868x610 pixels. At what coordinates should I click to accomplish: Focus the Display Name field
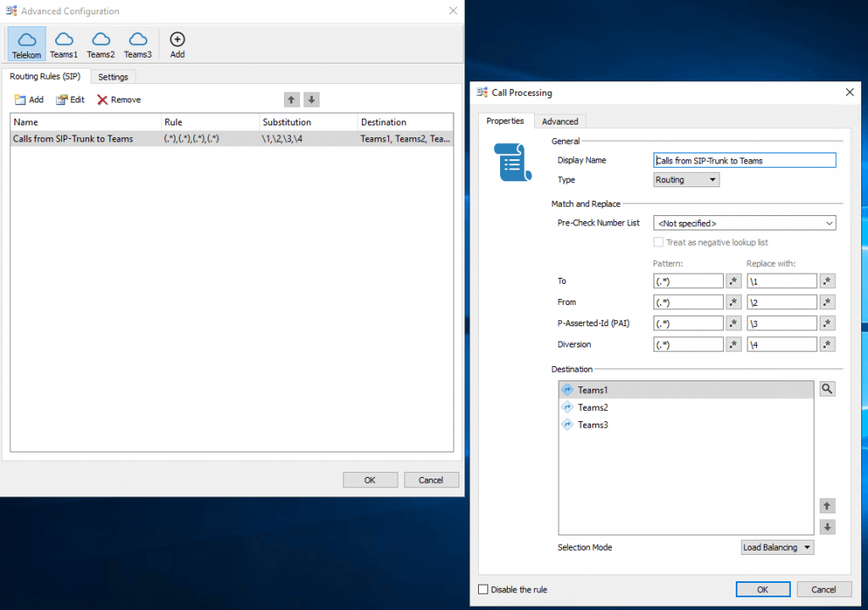(744, 160)
